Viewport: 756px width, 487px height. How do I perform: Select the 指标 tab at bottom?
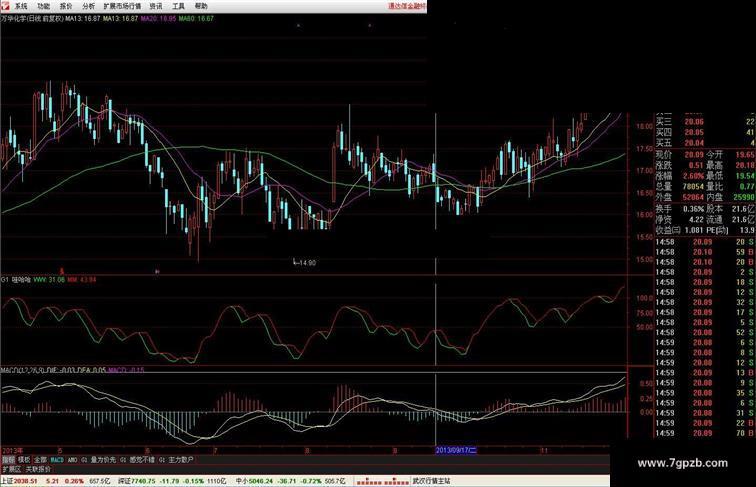click(x=8, y=460)
